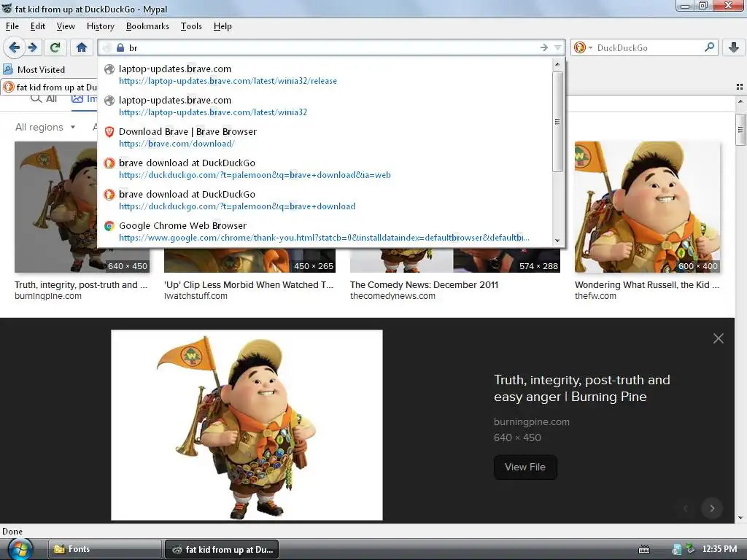This screenshot has width=747, height=560.
Task: Switch to the All search results tab
Action: point(44,99)
